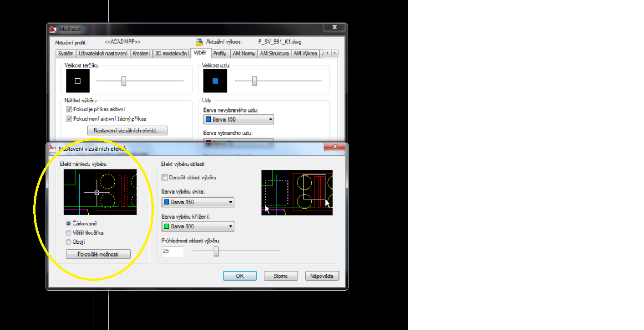Click the AutoCAD icon in Možnosti title bar
This screenshot has width=644, height=330.
click(53, 29)
